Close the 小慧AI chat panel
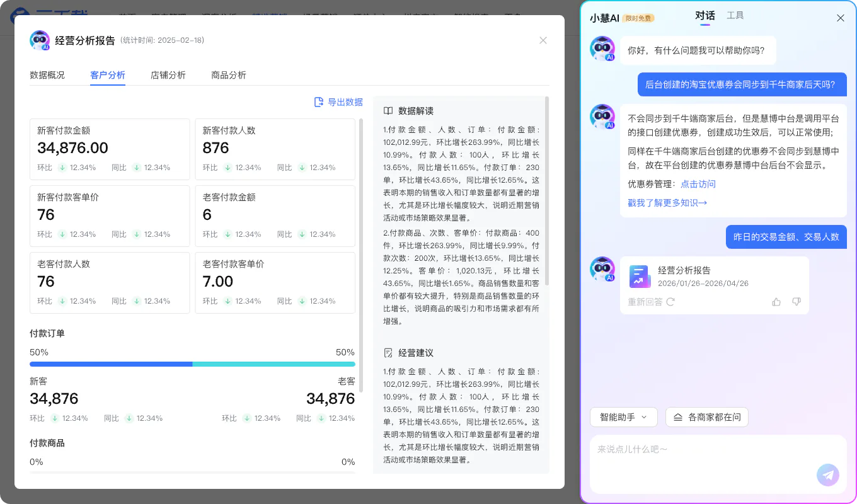 click(x=840, y=18)
